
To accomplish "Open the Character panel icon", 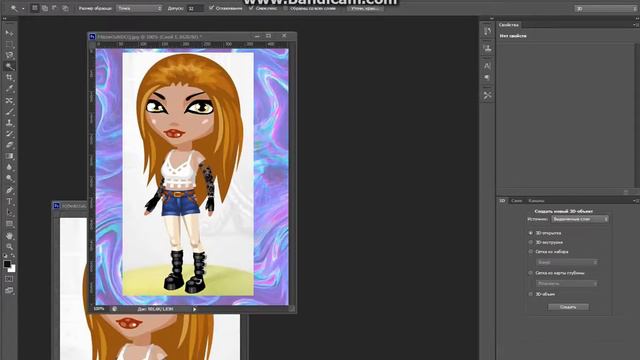I will coord(487,65).
